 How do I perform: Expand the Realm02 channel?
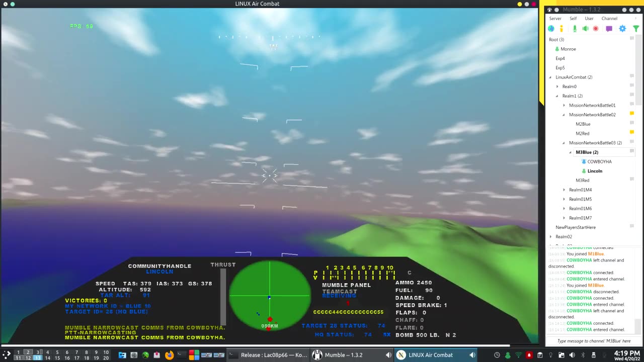click(550, 237)
